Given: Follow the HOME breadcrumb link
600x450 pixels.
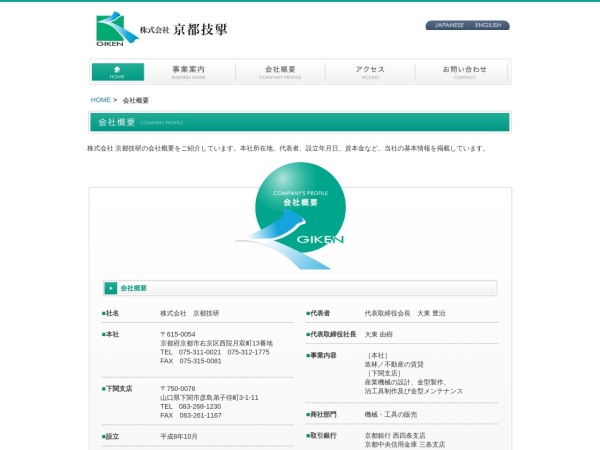Looking at the screenshot, I should [100, 100].
